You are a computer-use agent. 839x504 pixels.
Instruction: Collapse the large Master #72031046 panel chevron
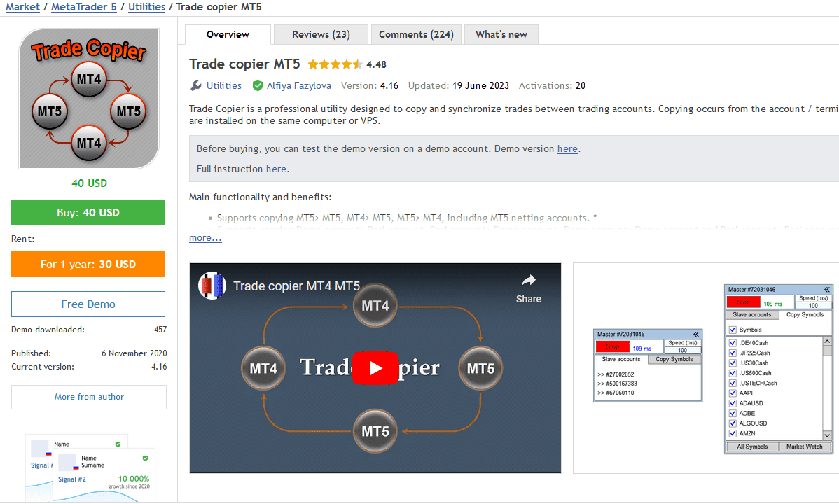coord(827,290)
